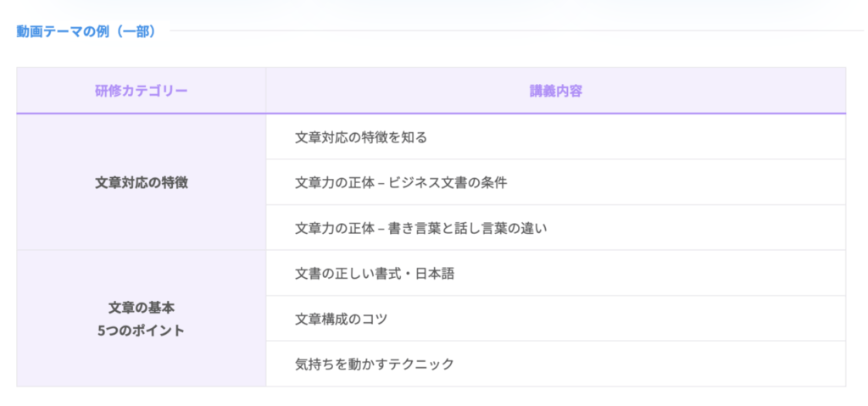The image size is (868, 406).
Task: Select the 文章対応の特徴 category cell
Action: (142, 182)
